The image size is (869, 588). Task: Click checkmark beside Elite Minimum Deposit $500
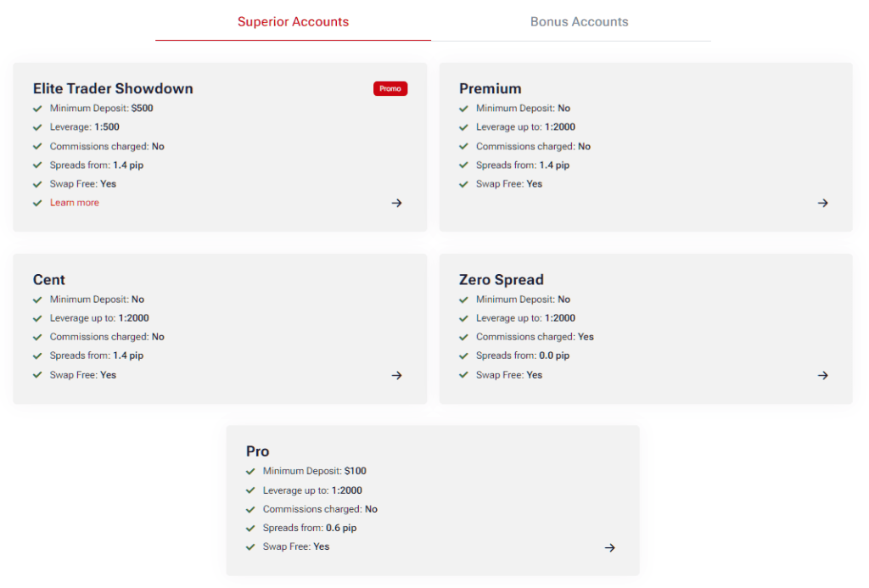(x=37, y=109)
